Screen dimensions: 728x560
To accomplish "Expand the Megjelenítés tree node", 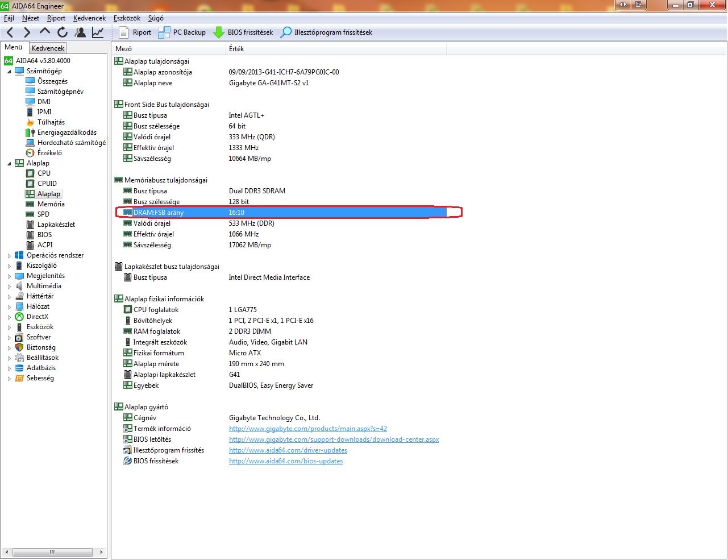I will point(9,276).
